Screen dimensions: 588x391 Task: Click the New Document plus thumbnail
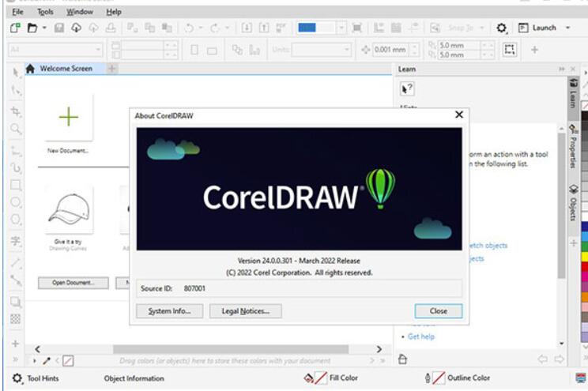pos(69,118)
